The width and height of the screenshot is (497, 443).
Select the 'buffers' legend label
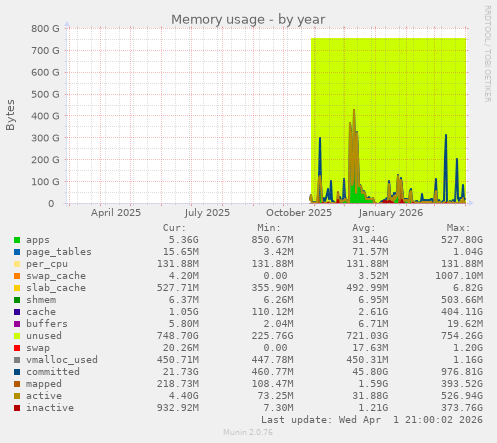click(x=47, y=324)
